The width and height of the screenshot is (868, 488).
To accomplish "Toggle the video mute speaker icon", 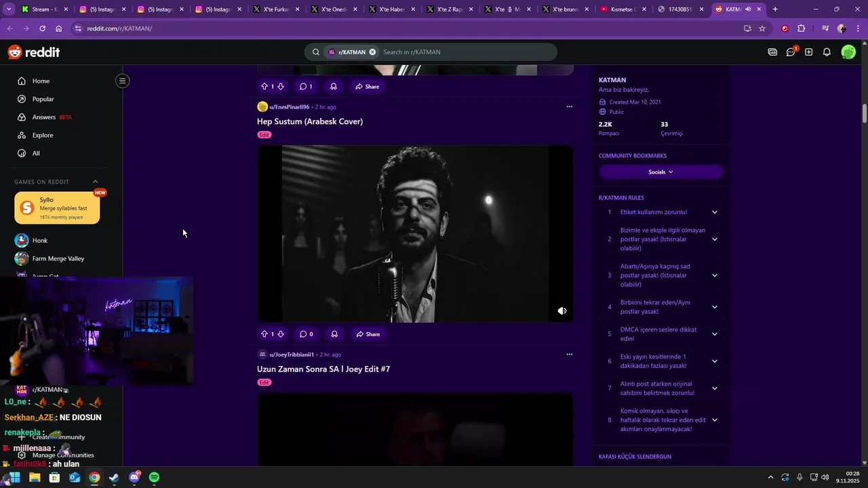I will [562, 311].
